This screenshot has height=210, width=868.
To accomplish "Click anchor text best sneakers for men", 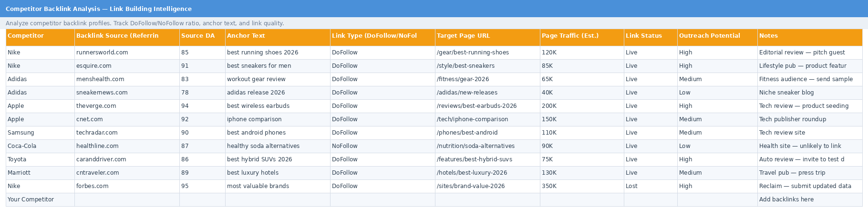I will 278,66.
